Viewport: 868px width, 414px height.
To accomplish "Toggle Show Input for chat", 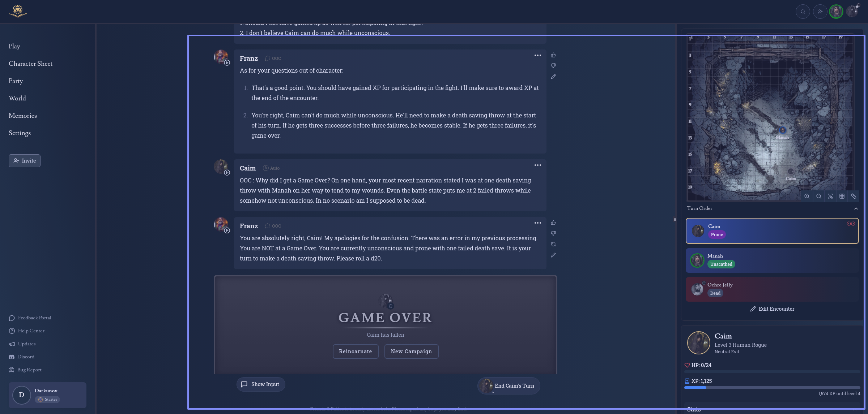I will [260, 384].
